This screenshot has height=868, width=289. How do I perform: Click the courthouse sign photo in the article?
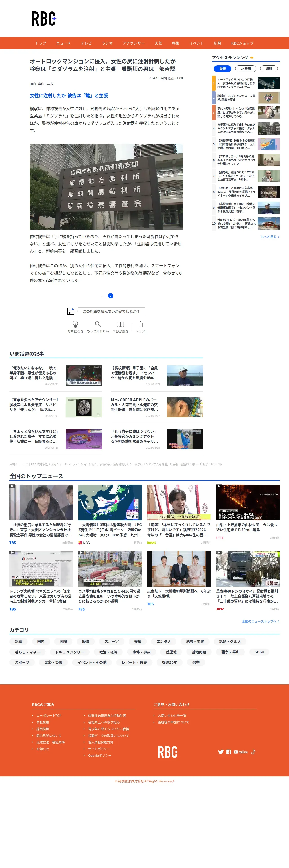pyautogui.click(x=106, y=186)
